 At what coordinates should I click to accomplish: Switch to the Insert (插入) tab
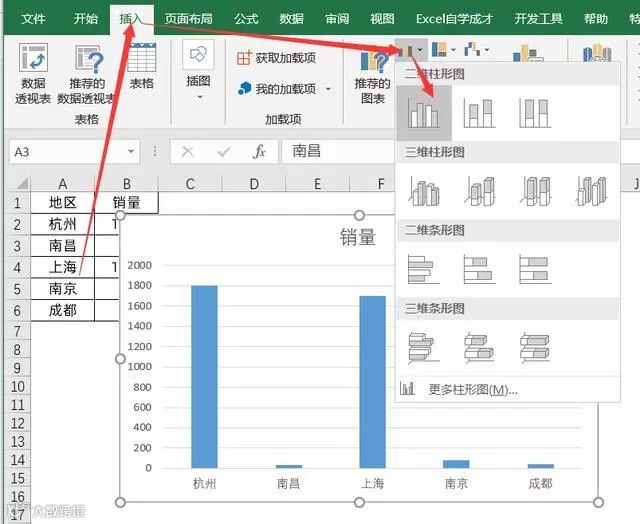tap(131, 19)
